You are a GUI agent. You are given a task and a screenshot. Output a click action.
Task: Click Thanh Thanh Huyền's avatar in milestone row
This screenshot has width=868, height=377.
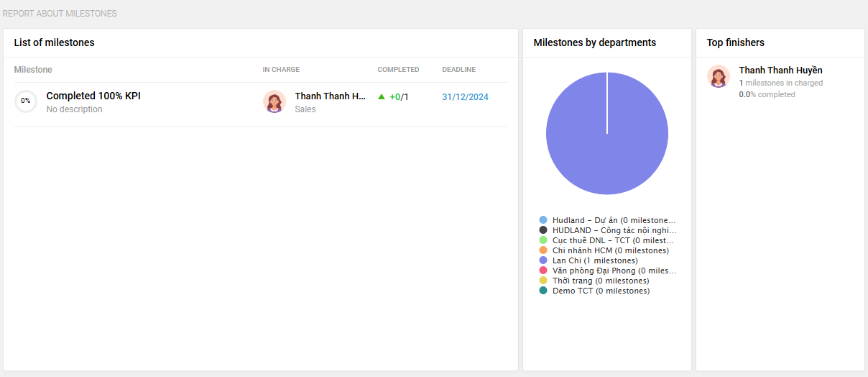[x=274, y=101]
